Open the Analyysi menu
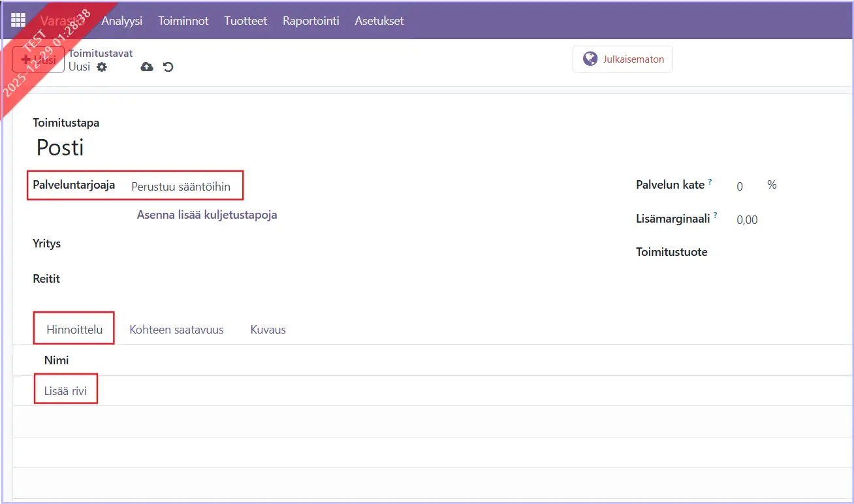Screen dimensions: 854x504 point(121,21)
